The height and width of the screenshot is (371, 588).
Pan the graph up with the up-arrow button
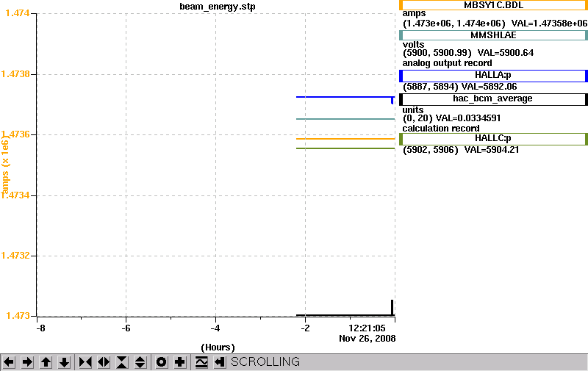pyautogui.click(x=46, y=362)
